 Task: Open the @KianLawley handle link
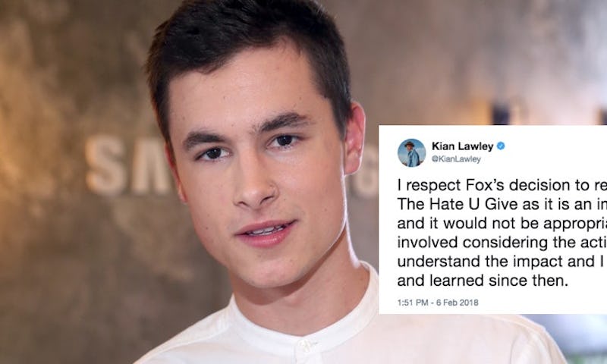456,159
